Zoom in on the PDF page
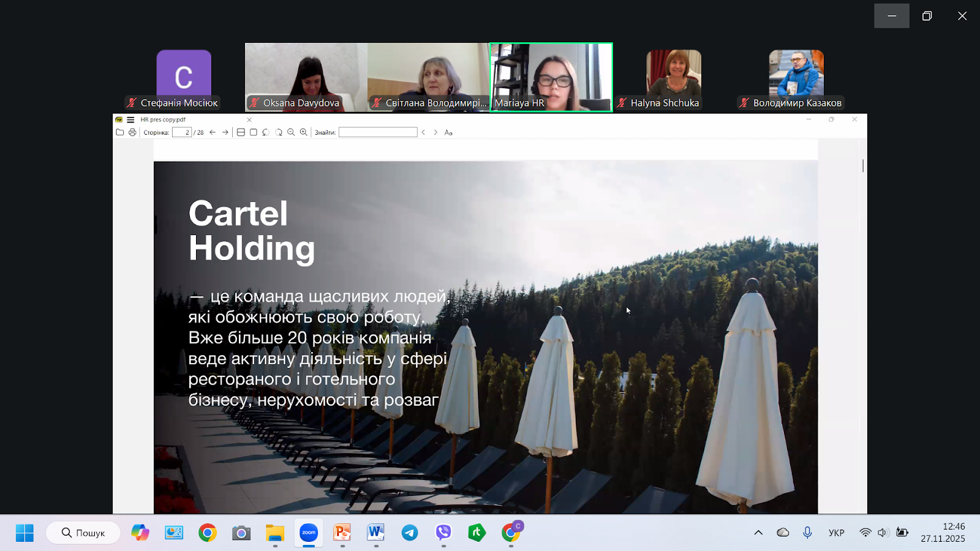Viewport: 980px width, 551px height. click(x=304, y=132)
